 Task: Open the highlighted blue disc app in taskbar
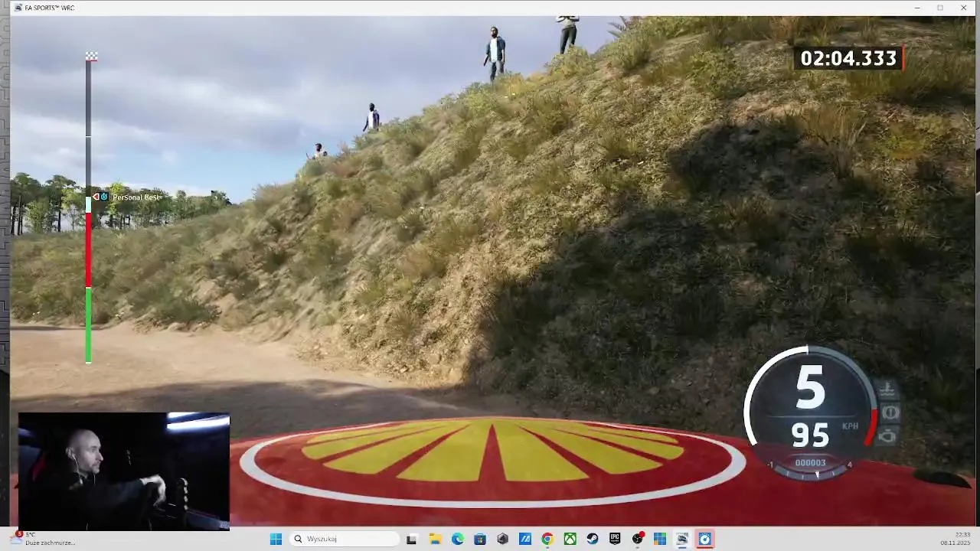point(705,539)
